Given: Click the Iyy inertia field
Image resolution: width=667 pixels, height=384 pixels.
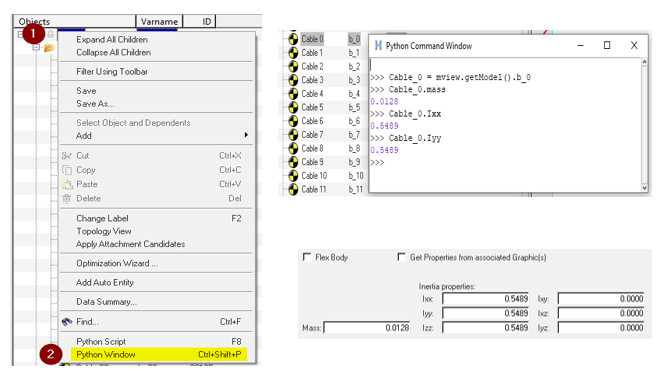Looking at the screenshot, I should [x=485, y=313].
